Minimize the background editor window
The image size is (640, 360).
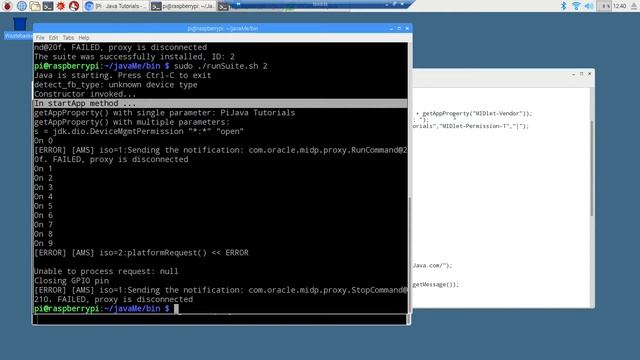click(x=573, y=74)
